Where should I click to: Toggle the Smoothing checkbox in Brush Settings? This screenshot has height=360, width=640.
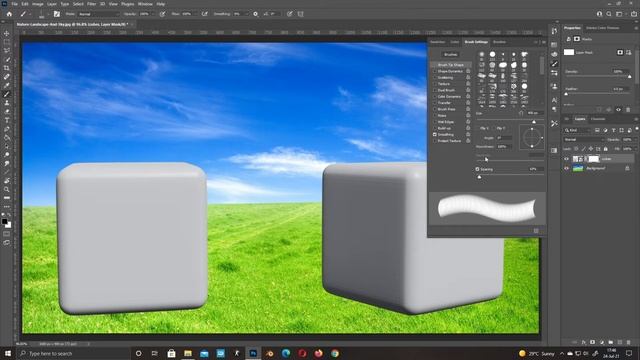435,134
